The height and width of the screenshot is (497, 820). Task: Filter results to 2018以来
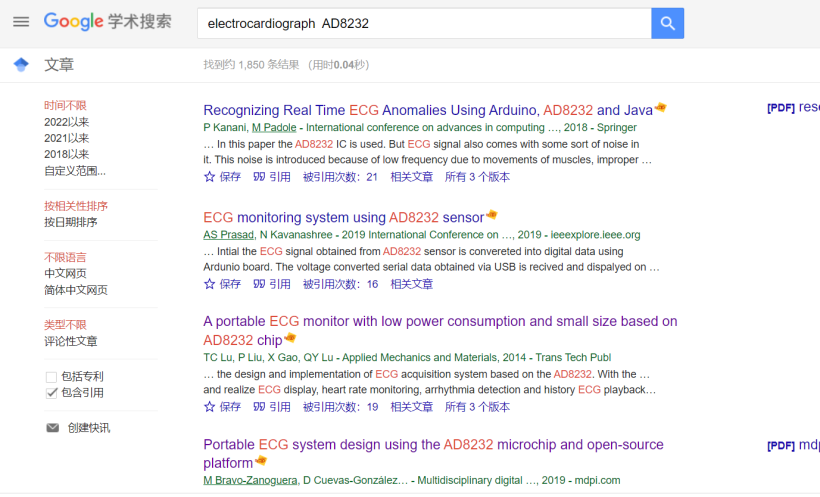pos(66,154)
